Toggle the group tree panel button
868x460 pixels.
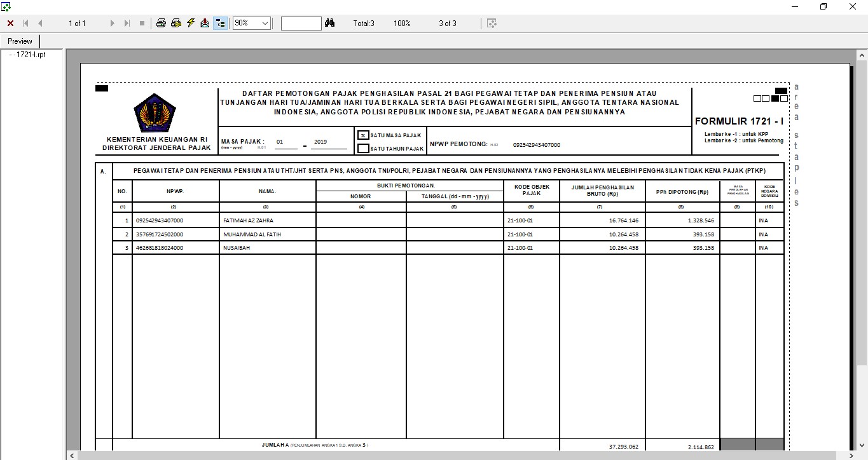(x=220, y=24)
